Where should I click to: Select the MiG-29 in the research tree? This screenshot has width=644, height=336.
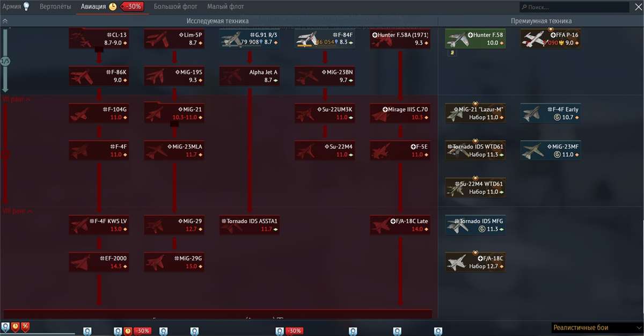pos(174,225)
